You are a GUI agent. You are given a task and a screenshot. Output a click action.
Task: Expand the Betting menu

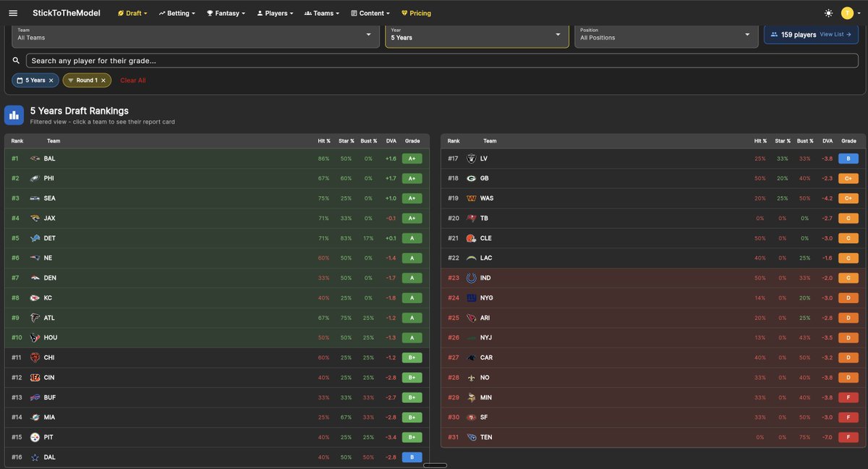point(176,13)
